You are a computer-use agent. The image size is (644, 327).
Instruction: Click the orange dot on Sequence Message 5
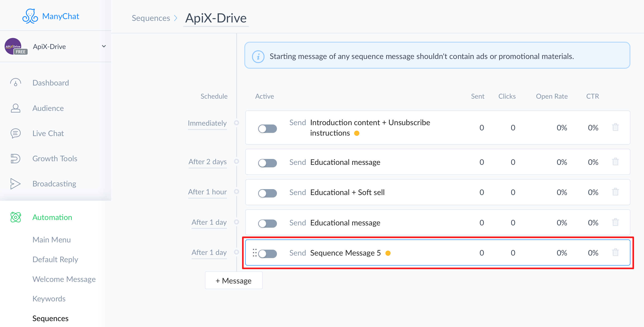coord(388,253)
